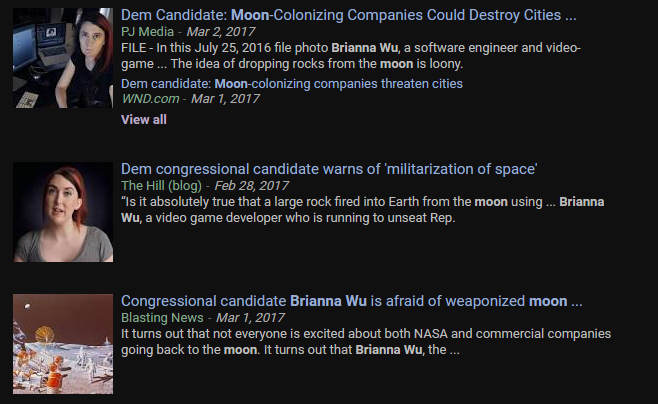Screen dimensions: 658x404
Task: Open 'Moon-colonizing companies threaten cities' sub-headline
Action: pos(292,84)
